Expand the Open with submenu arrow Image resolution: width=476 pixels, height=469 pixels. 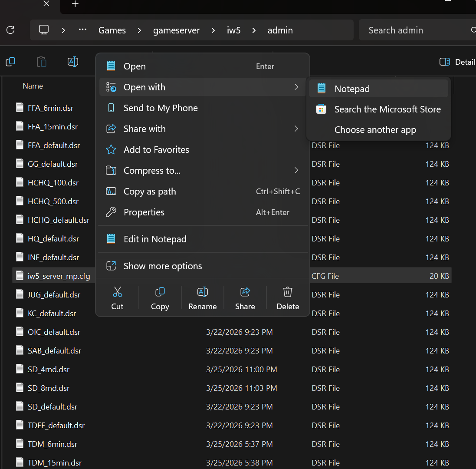296,87
